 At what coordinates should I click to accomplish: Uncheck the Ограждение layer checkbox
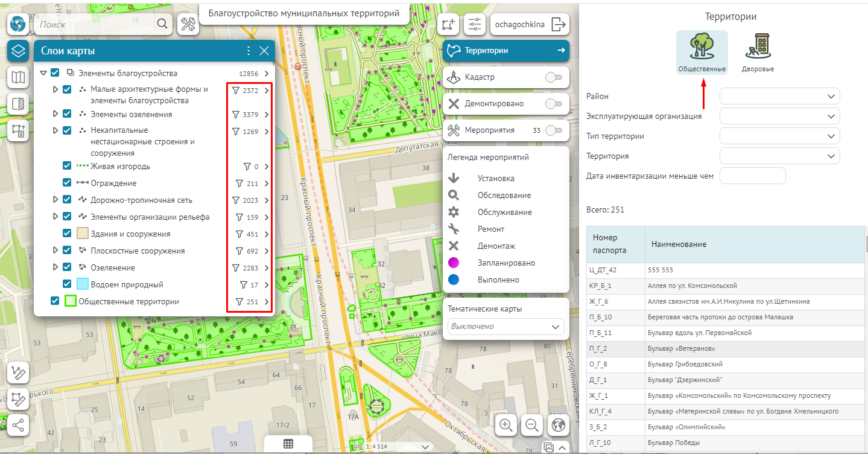67,183
